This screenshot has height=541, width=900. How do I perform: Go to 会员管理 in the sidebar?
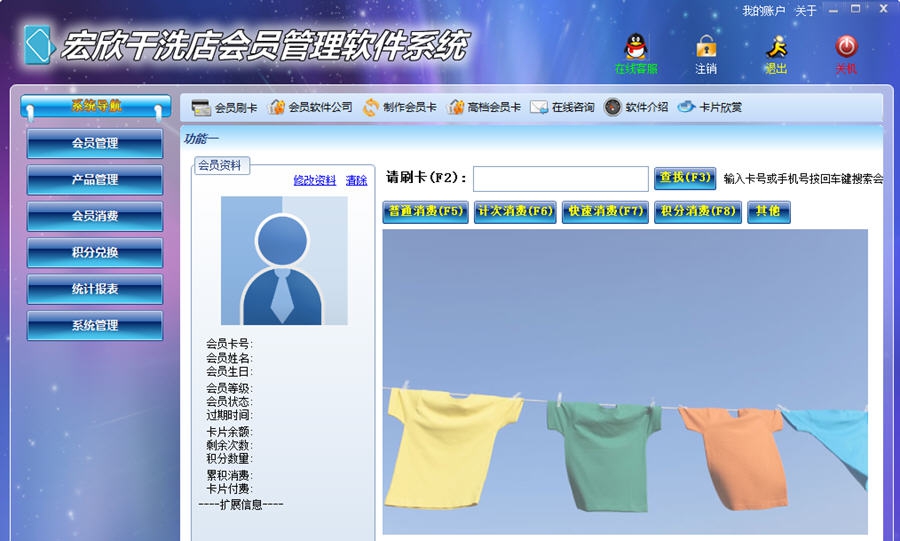95,143
